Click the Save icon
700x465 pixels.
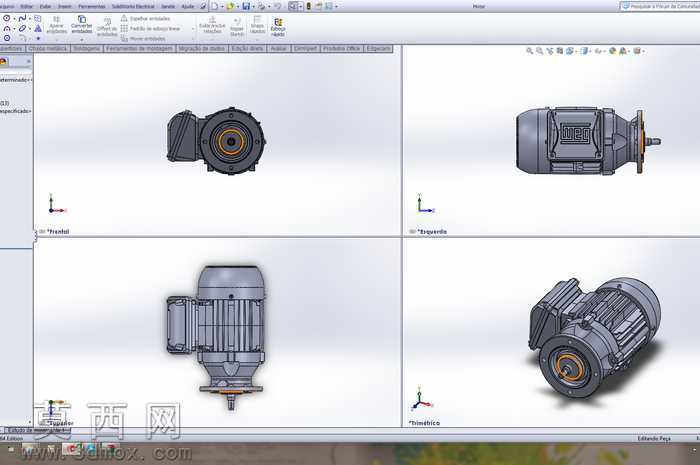[246, 6]
